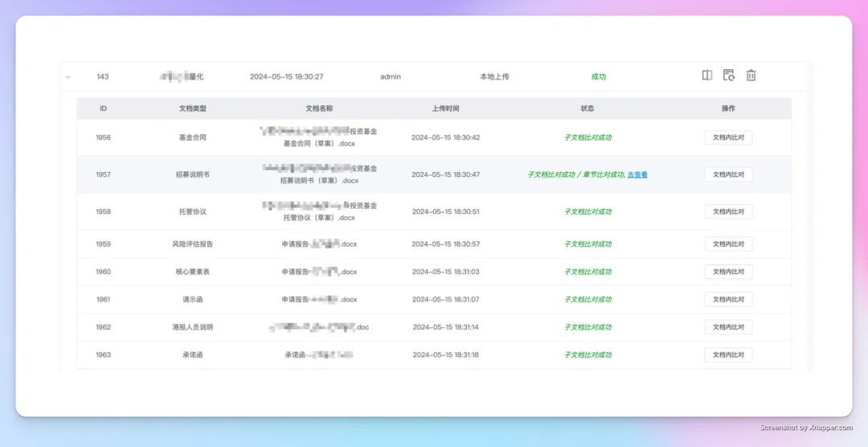
Task: Click the 状态 column header
Action: 588,109
